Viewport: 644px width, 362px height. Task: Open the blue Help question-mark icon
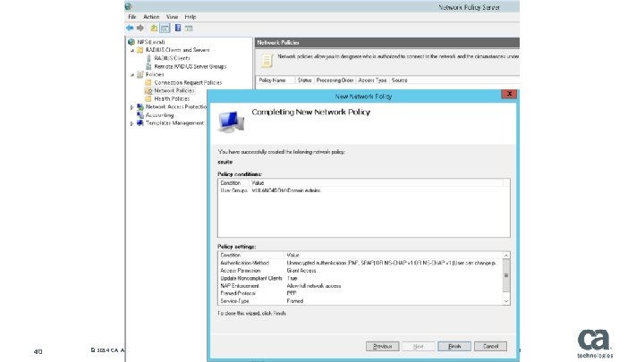tap(178, 28)
